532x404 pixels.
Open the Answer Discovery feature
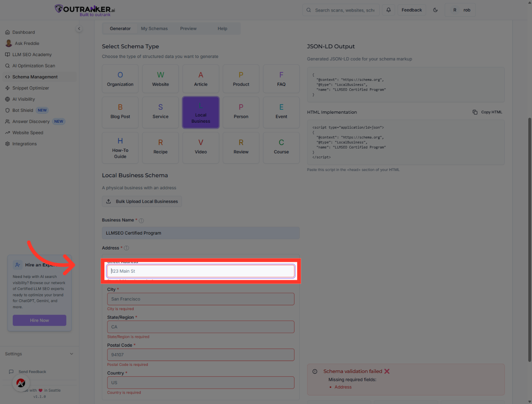(x=31, y=121)
